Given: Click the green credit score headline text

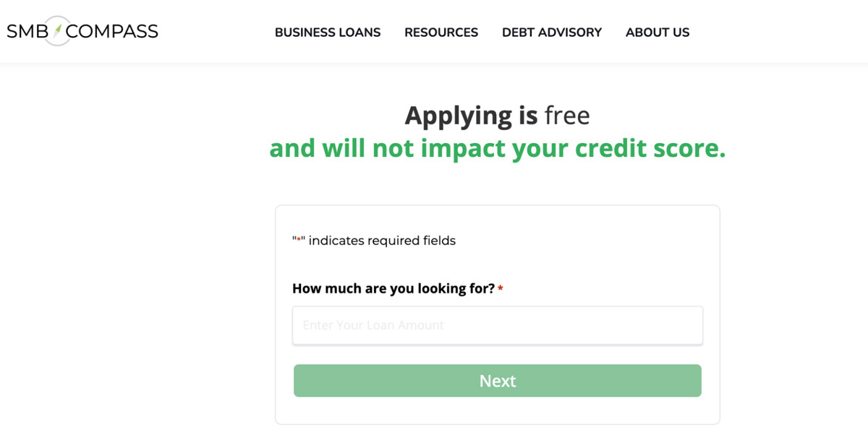Looking at the screenshot, I should [x=497, y=148].
